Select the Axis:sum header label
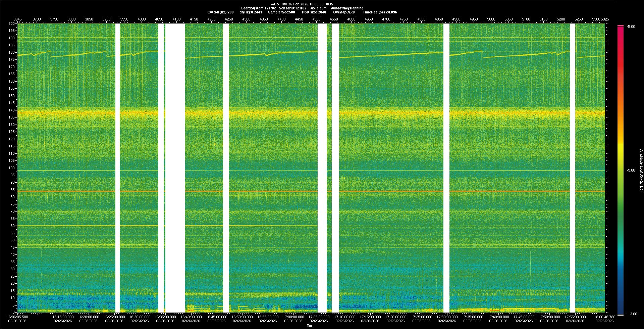Image resolution: width=644 pixels, height=329 pixels. point(318,8)
